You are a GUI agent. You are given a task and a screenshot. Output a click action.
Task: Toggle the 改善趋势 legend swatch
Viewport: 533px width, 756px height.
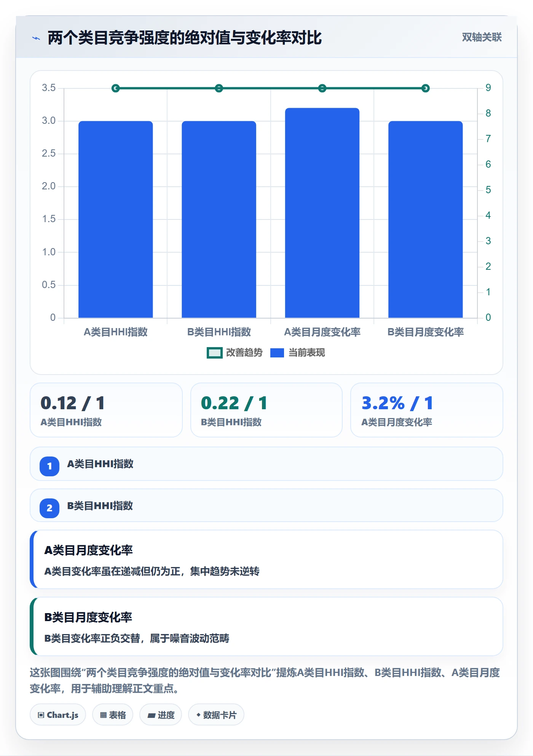(214, 353)
